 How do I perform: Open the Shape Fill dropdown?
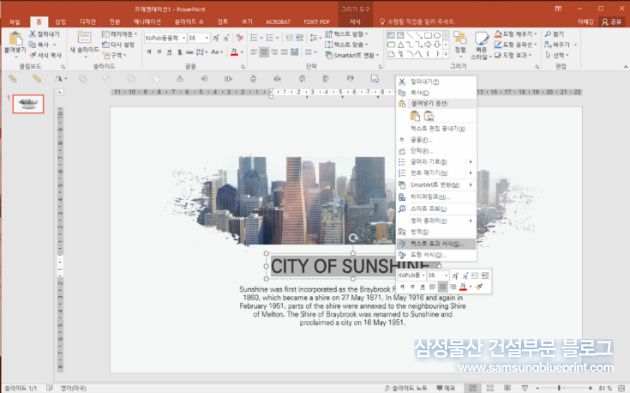point(515,34)
